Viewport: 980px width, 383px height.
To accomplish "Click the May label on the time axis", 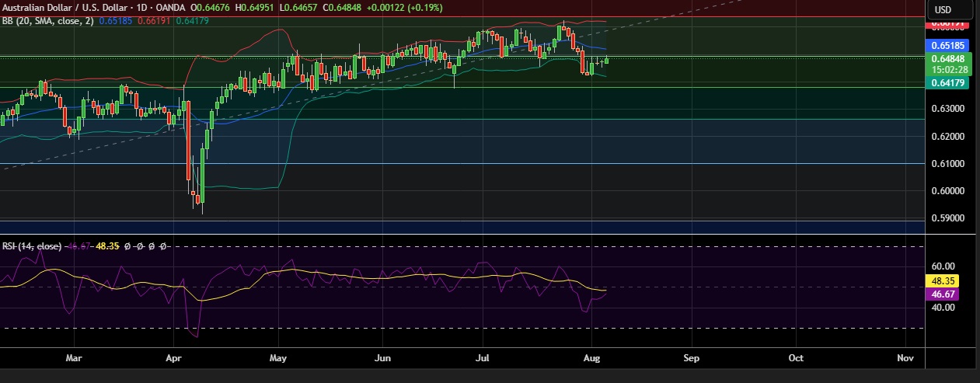I will pos(278,359).
